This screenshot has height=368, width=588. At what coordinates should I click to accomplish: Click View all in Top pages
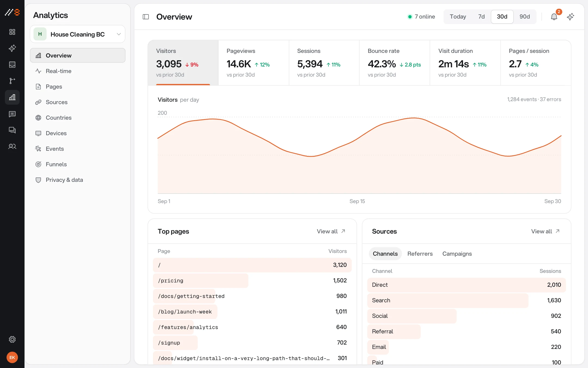click(331, 231)
